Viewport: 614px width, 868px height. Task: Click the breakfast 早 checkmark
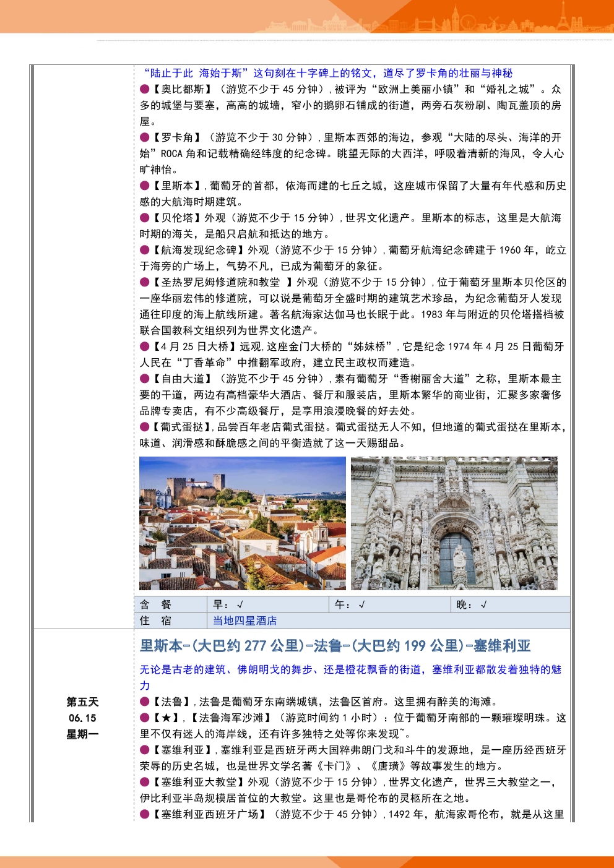(240, 605)
